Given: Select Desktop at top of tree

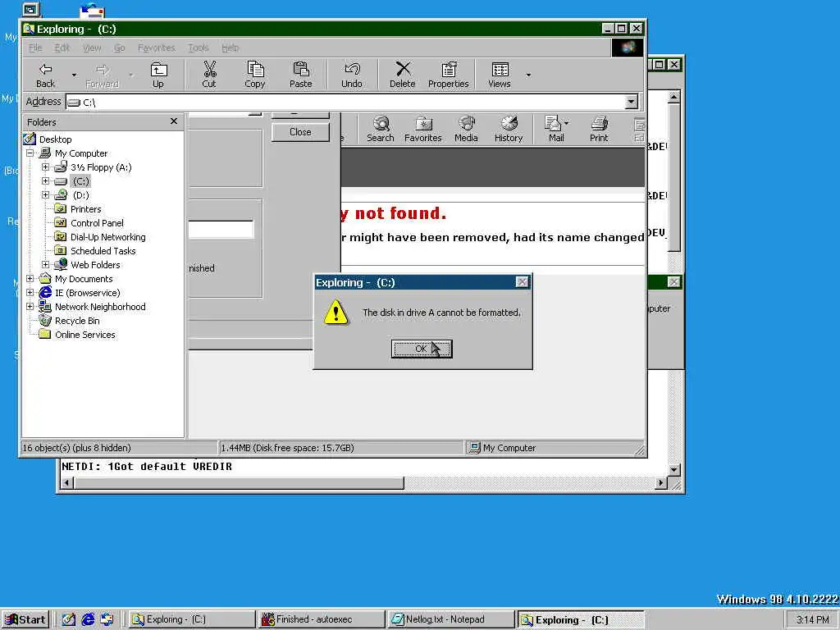Looking at the screenshot, I should click(x=55, y=139).
